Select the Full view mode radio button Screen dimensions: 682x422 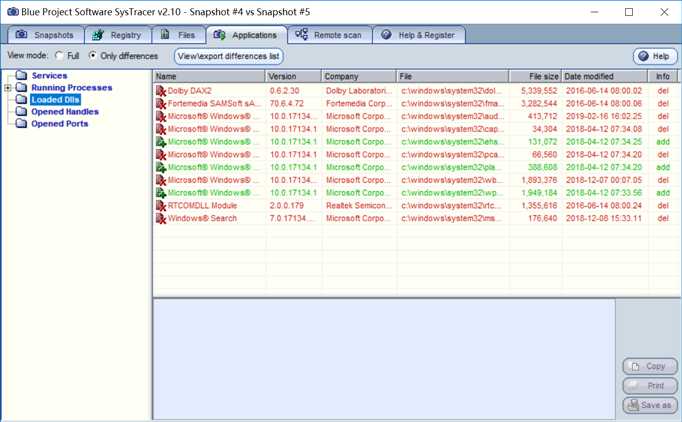point(59,56)
